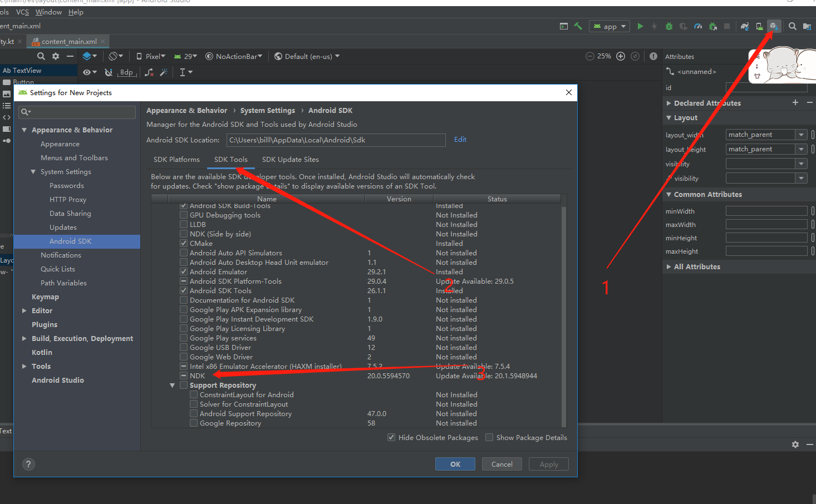Screen dimensions: 816x504
Task: Click the Apply Changes lightning icon
Action: [655, 26]
